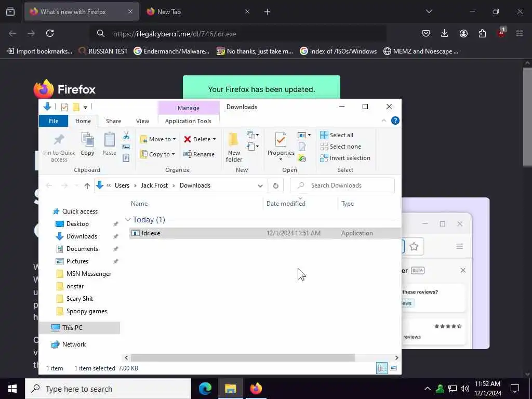This screenshot has width=532, height=399.
Task: Open the Easy access dropdown in ribbon
Action: (x=253, y=146)
